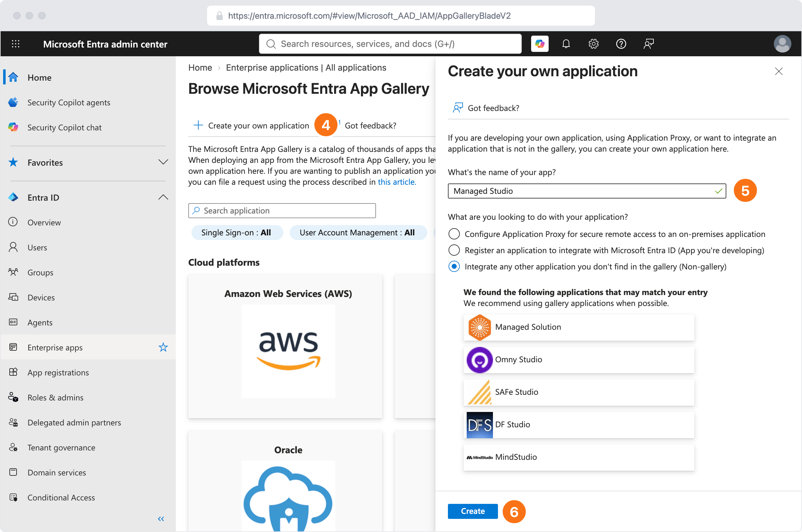Open portal settings gear icon
The height and width of the screenshot is (532, 802).
[x=593, y=44]
